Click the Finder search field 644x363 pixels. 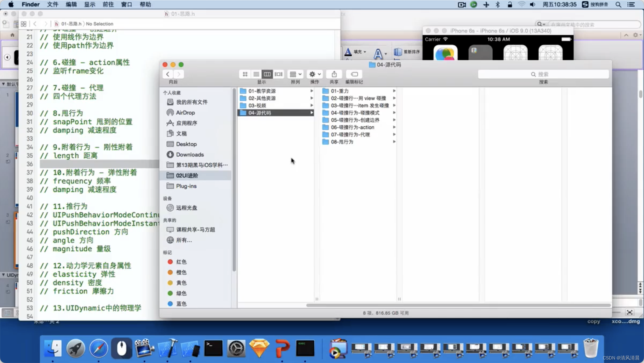tap(543, 74)
